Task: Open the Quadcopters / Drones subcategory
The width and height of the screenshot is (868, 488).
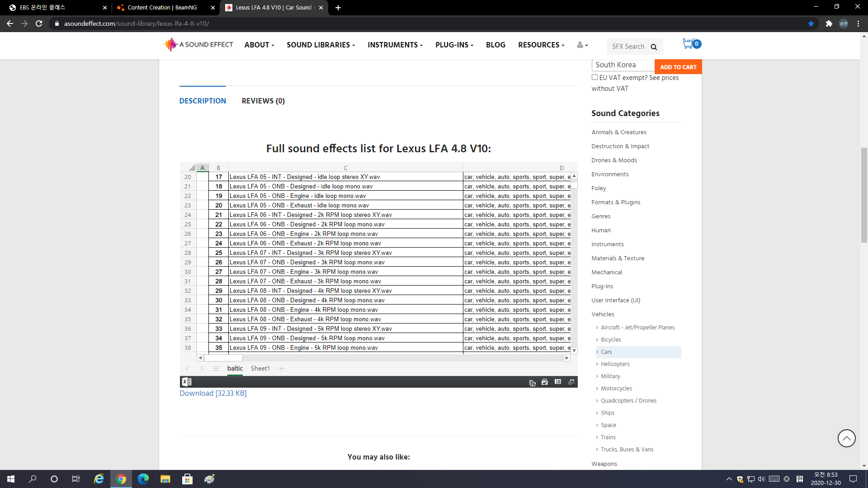Action: [x=628, y=401]
